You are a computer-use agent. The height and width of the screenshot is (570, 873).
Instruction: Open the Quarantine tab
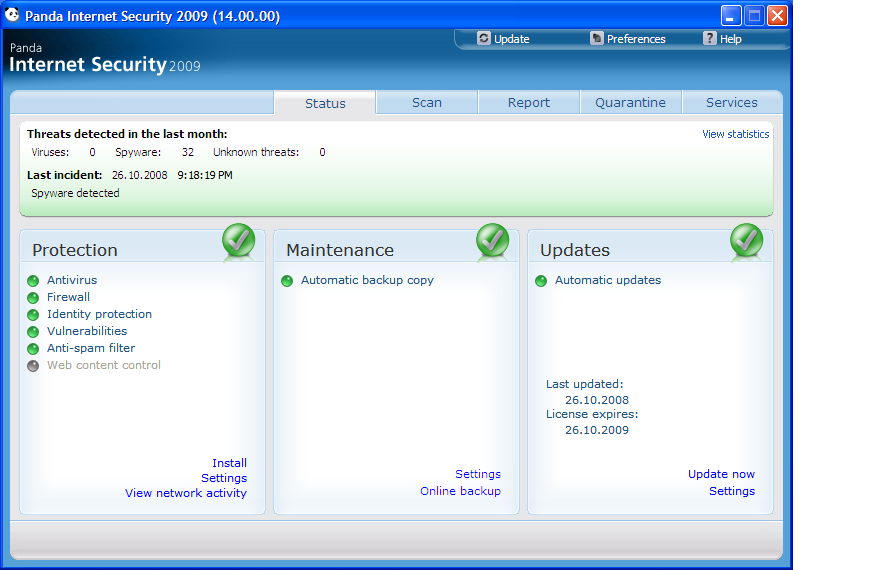tap(630, 103)
